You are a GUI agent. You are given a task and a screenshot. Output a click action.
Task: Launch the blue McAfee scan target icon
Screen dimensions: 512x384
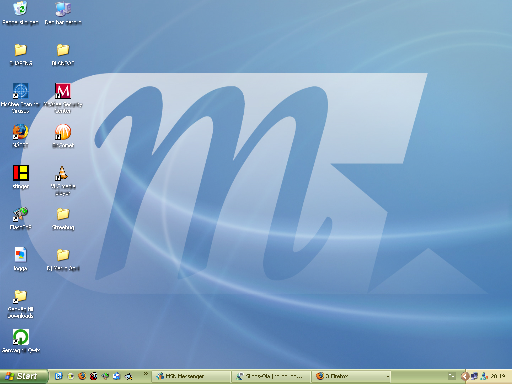pos(20,91)
